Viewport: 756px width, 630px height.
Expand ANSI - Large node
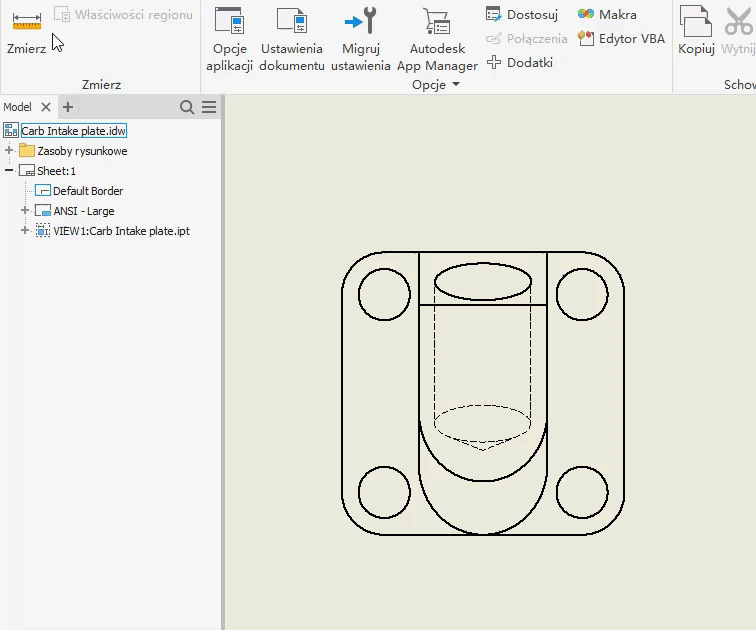click(x=26, y=211)
